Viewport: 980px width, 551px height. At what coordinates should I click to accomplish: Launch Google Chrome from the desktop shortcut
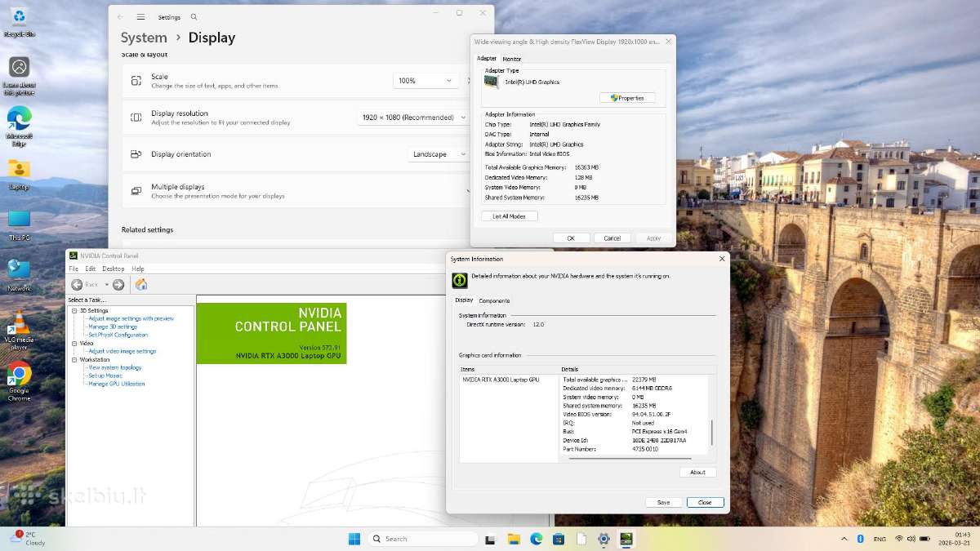(x=19, y=380)
